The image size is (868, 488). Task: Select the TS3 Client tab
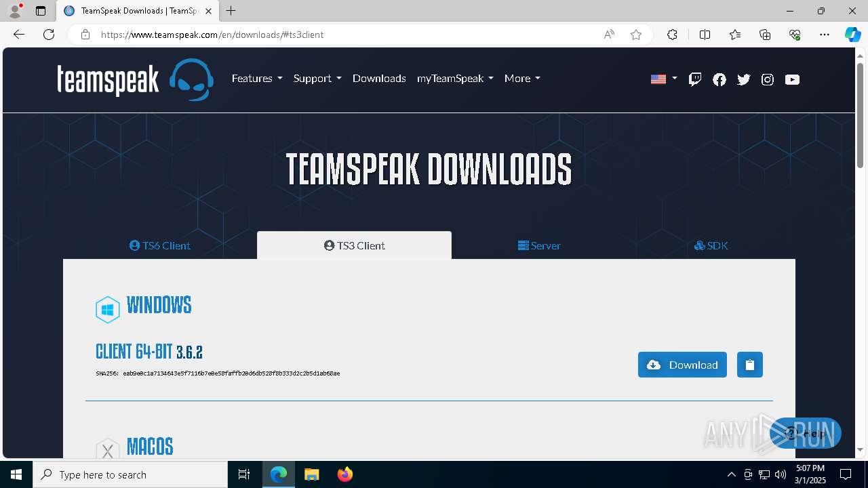click(x=354, y=245)
